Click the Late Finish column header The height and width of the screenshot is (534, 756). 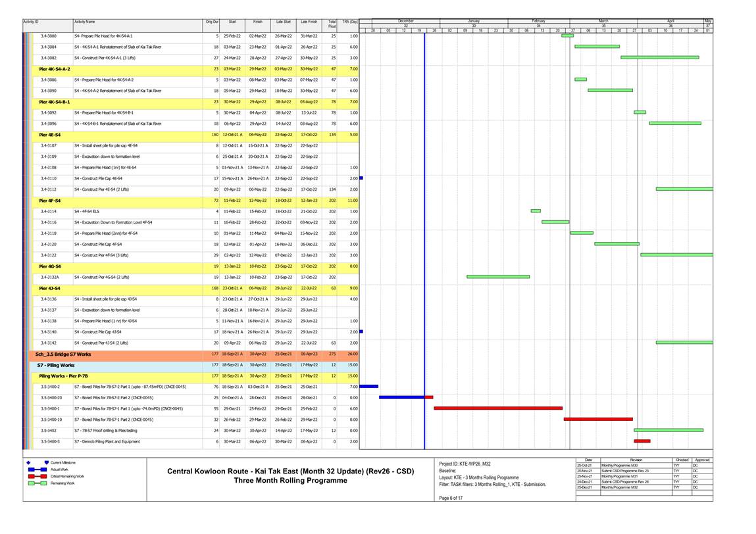click(x=309, y=22)
